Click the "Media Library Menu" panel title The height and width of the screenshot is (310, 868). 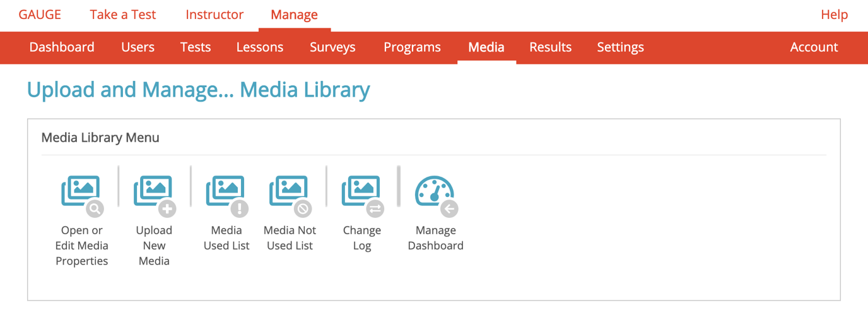(100, 137)
